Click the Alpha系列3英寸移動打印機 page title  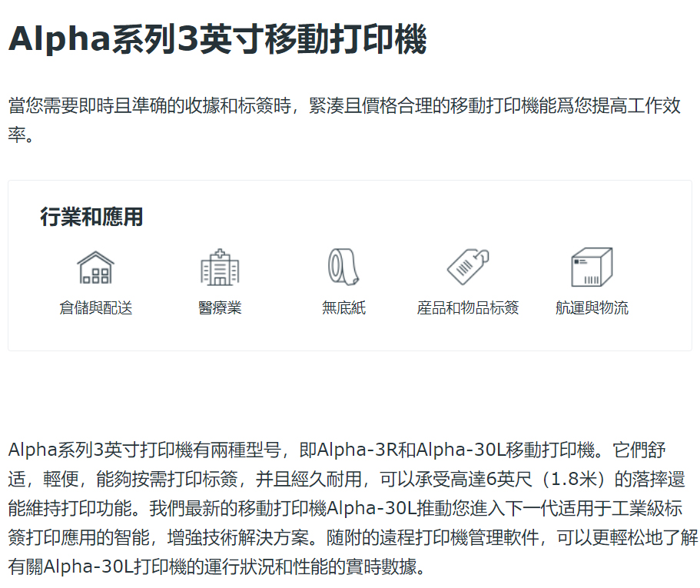coord(217,39)
